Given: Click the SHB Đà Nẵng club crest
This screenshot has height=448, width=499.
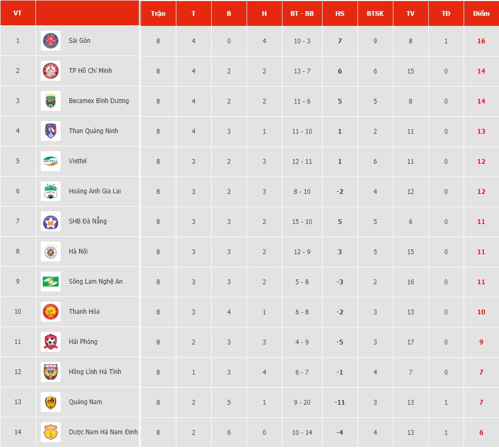Looking at the screenshot, I should click(x=51, y=221).
